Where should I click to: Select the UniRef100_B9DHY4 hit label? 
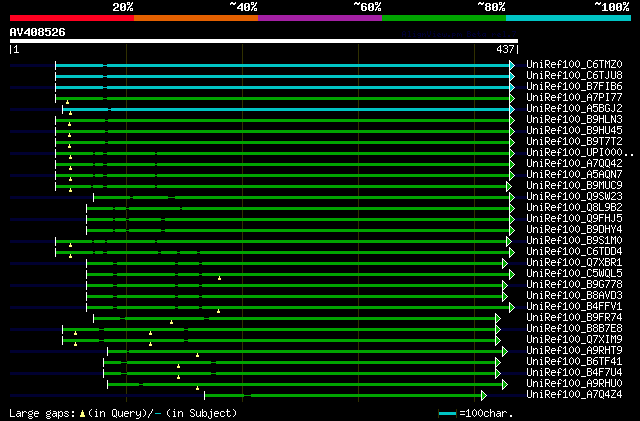click(x=574, y=230)
